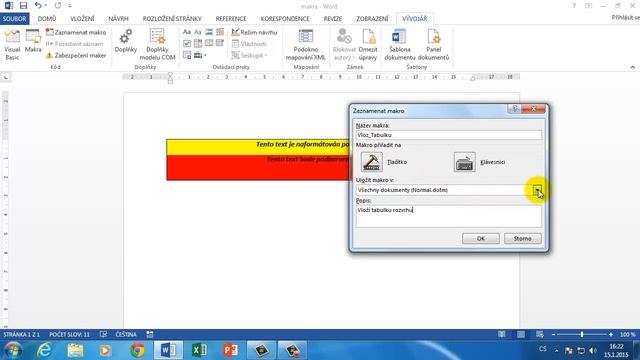This screenshot has width=640, height=360.
Task: Switch to ROZLOŽENÍ STRÁNKY tab
Action: [172, 19]
